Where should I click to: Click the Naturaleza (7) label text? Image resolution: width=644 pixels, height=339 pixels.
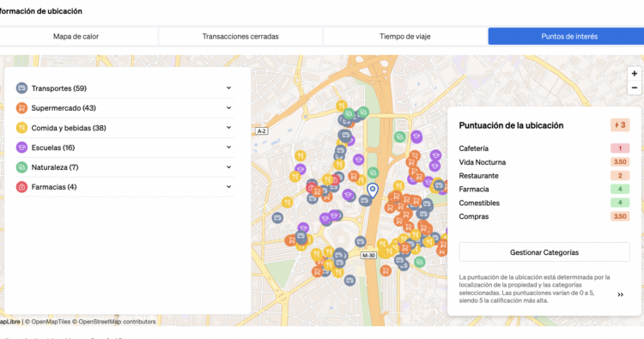click(55, 167)
